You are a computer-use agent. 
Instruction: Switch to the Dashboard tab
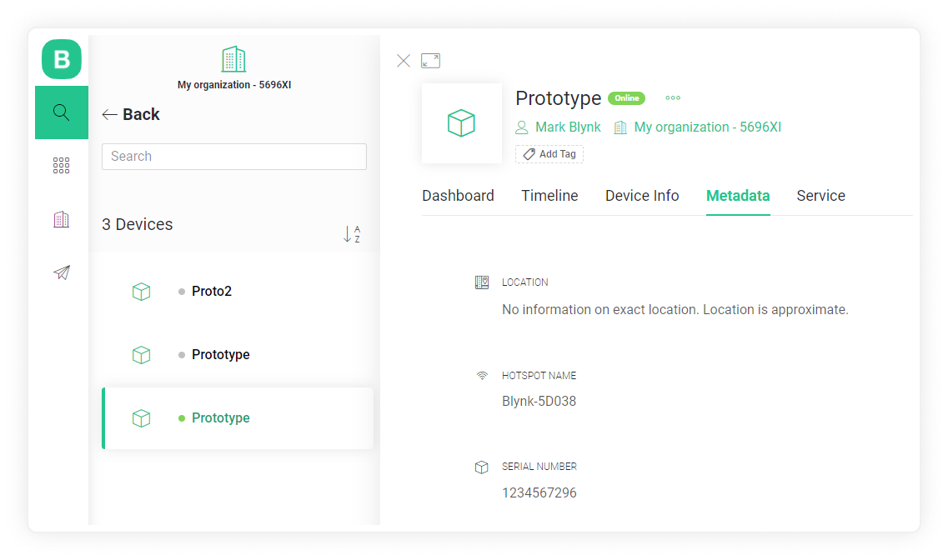coord(458,196)
